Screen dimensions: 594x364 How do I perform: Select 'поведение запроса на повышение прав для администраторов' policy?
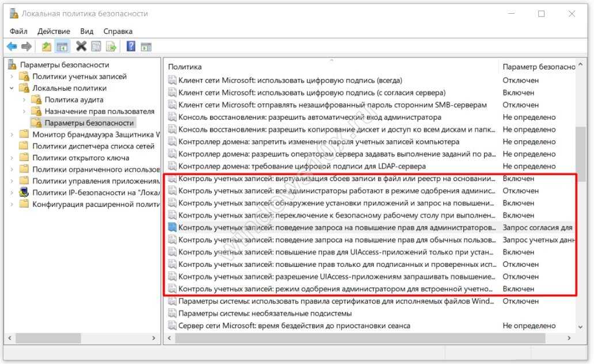337,227
